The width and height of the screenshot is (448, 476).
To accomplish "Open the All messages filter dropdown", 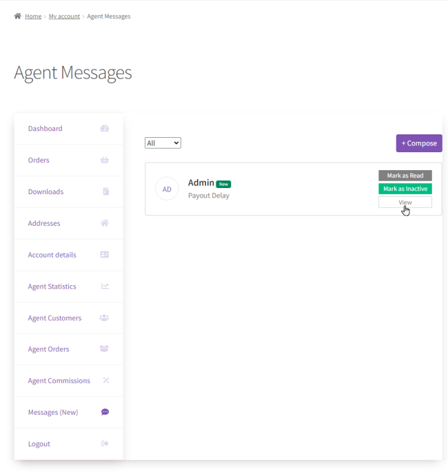I will click(x=163, y=143).
